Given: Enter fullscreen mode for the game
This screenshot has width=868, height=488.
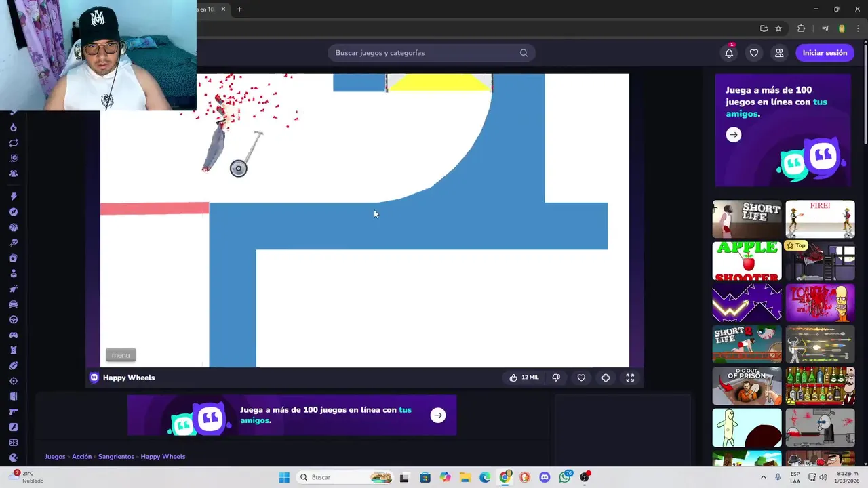Looking at the screenshot, I should [x=630, y=378].
